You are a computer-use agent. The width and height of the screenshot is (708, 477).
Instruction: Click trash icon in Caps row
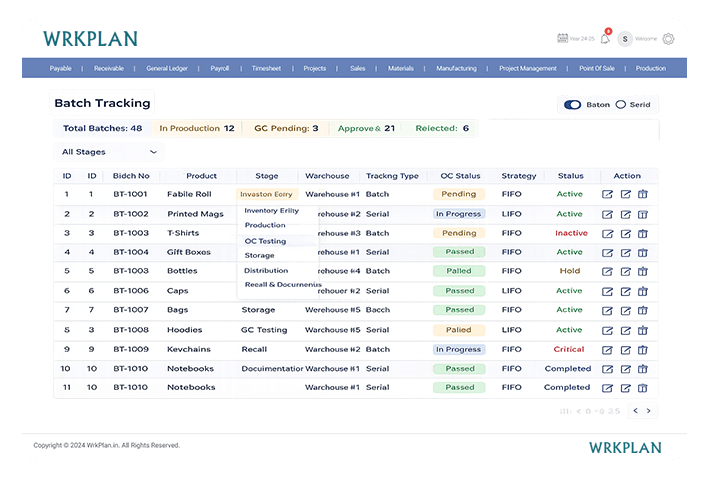(x=643, y=291)
